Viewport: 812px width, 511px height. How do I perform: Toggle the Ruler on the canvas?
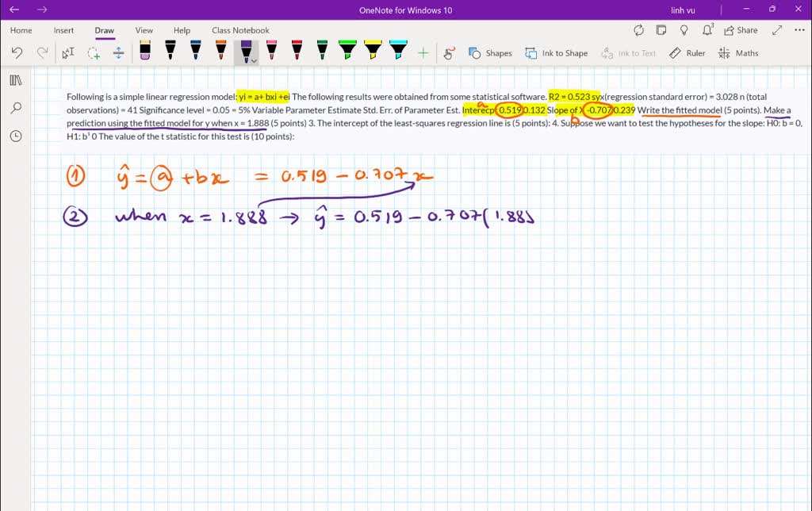pos(687,52)
